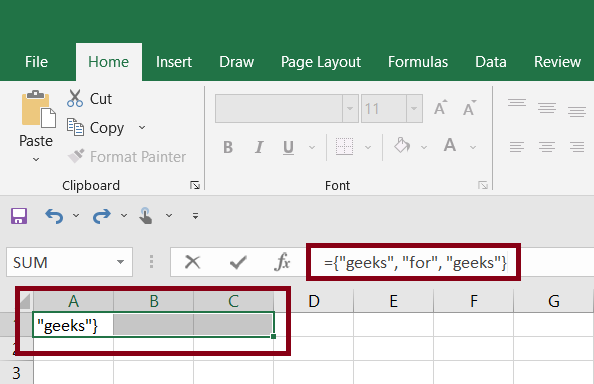
Task: Click the Top Align icon
Action: click(517, 103)
